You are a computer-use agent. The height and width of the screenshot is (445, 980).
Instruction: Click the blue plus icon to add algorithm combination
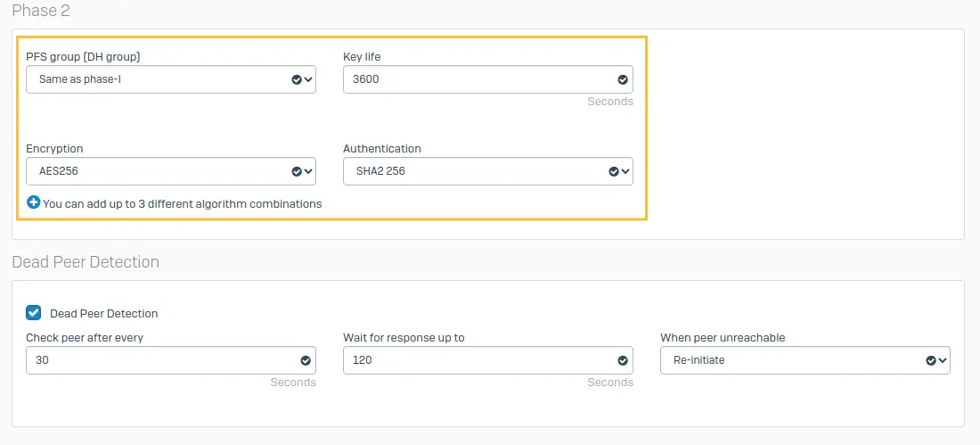click(34, 202)
